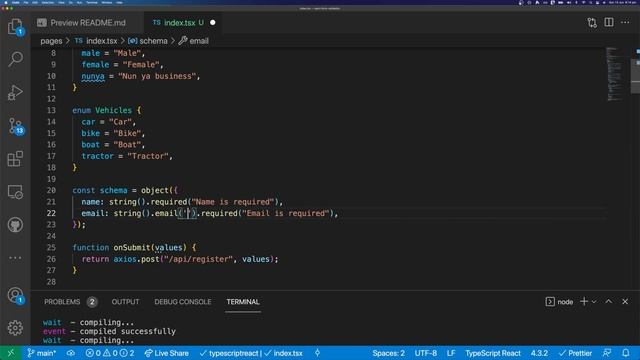Close the bottom panel
Viewport: 640px width, 360px height.
coord(625,302)
